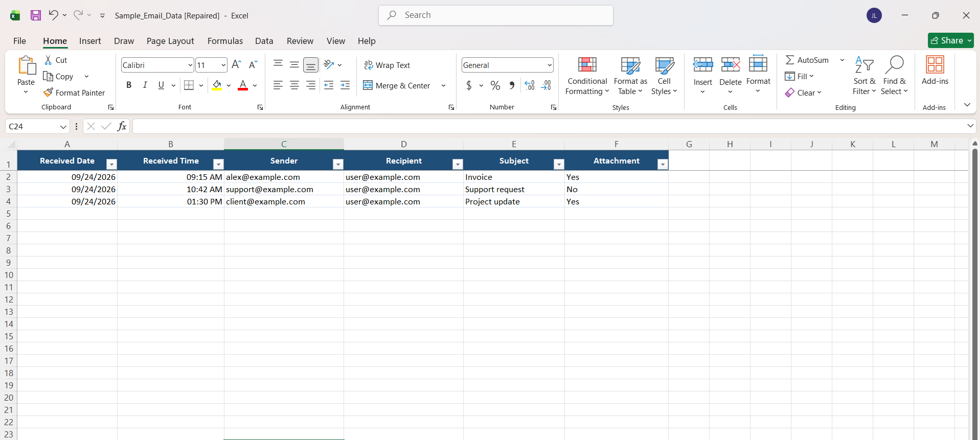The height and width of the screenshot is (440, 980).
Task: Toggle Center horizontal alignment
Action: pos(294,85)
